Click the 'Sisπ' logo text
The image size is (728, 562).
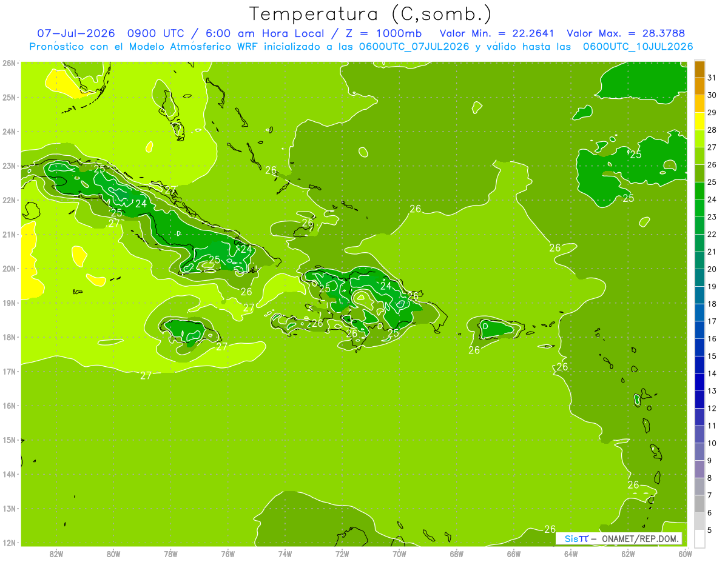(x=576, y=538)
